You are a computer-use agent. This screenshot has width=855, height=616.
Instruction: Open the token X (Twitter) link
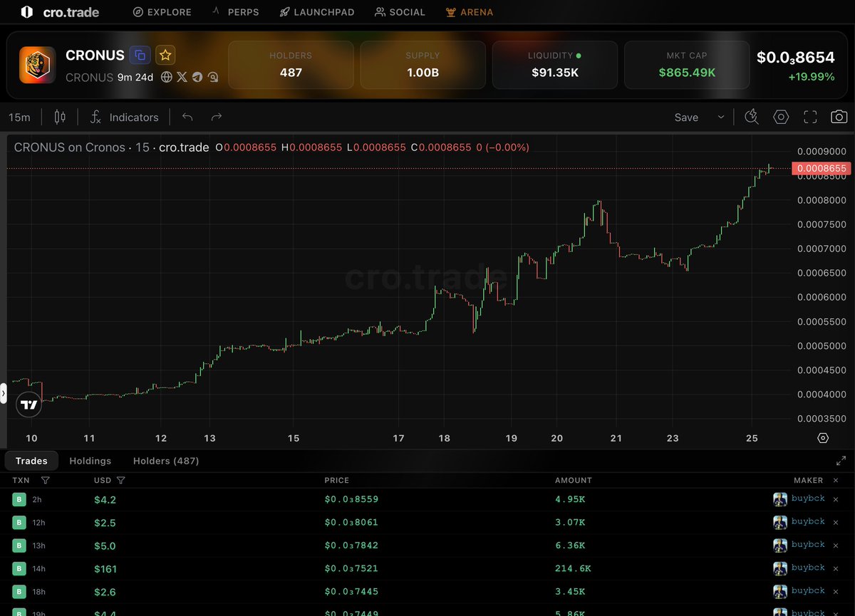click(182, 77)
